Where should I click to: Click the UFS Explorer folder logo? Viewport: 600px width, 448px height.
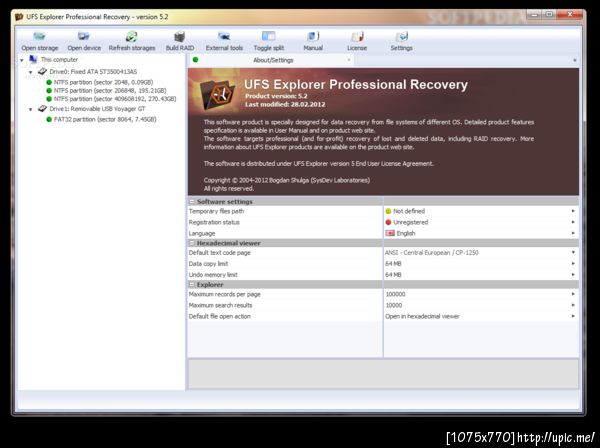click(218, 94)
